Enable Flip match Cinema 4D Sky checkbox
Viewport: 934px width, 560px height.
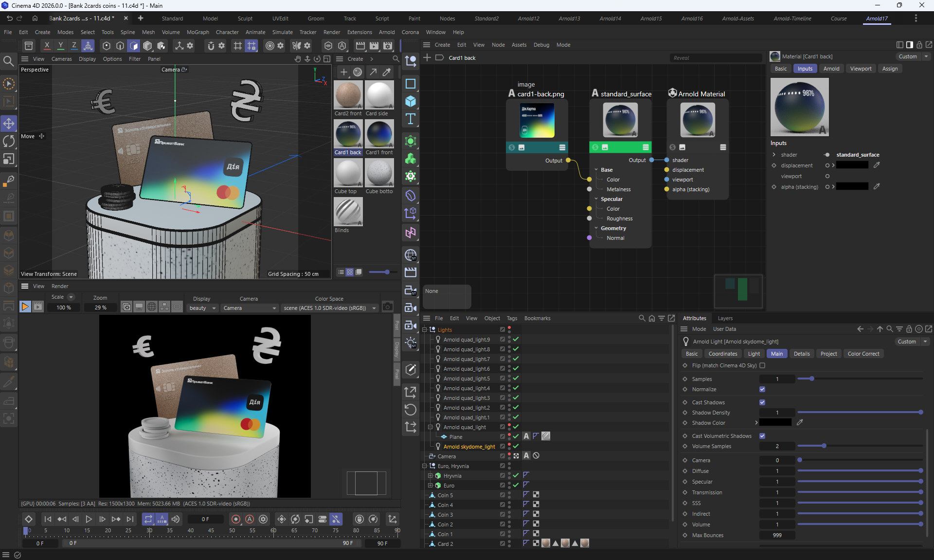coord(762,365)
